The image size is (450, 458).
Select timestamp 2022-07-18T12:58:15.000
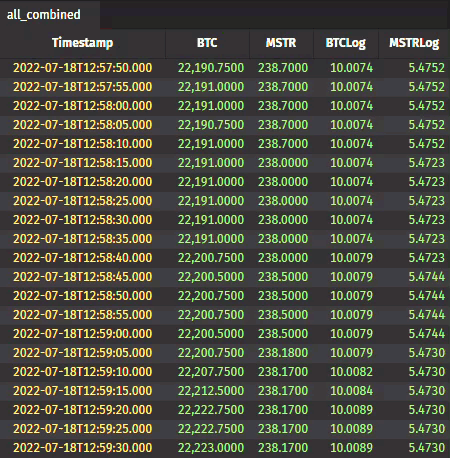(83, 163)
